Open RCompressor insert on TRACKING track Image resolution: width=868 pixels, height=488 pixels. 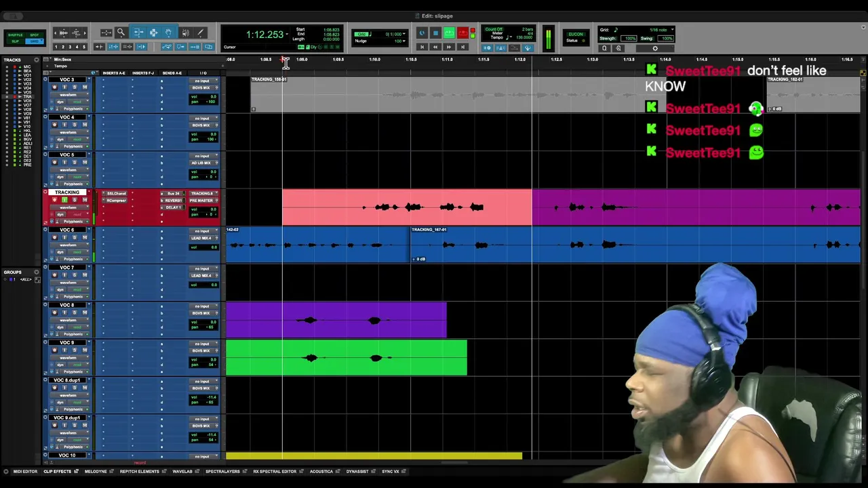coord(116,201)
